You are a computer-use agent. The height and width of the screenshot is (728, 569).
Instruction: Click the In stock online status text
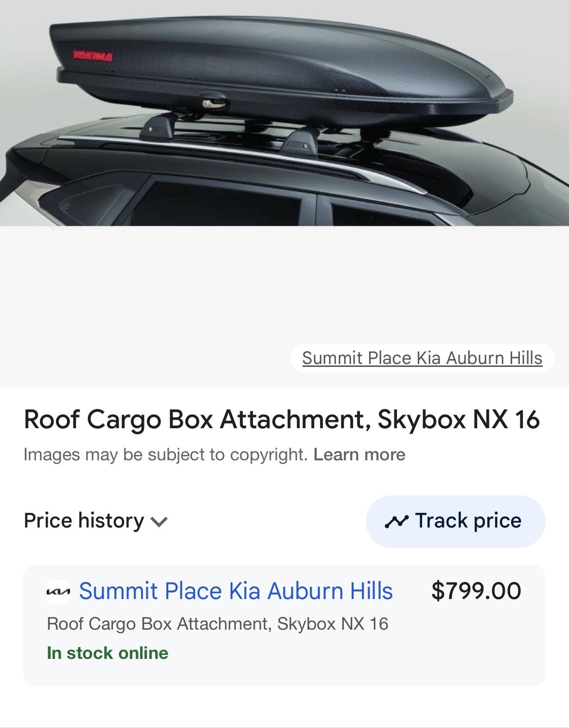click(x=107, y=653)
